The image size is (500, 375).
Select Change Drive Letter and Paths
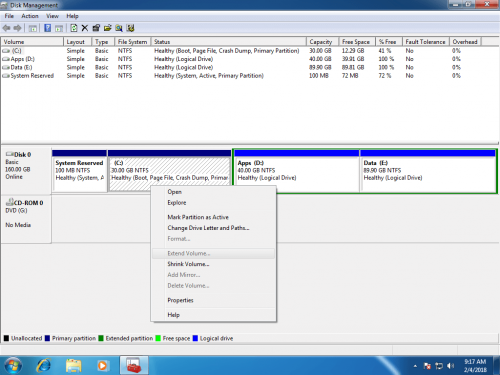point(213,228)
